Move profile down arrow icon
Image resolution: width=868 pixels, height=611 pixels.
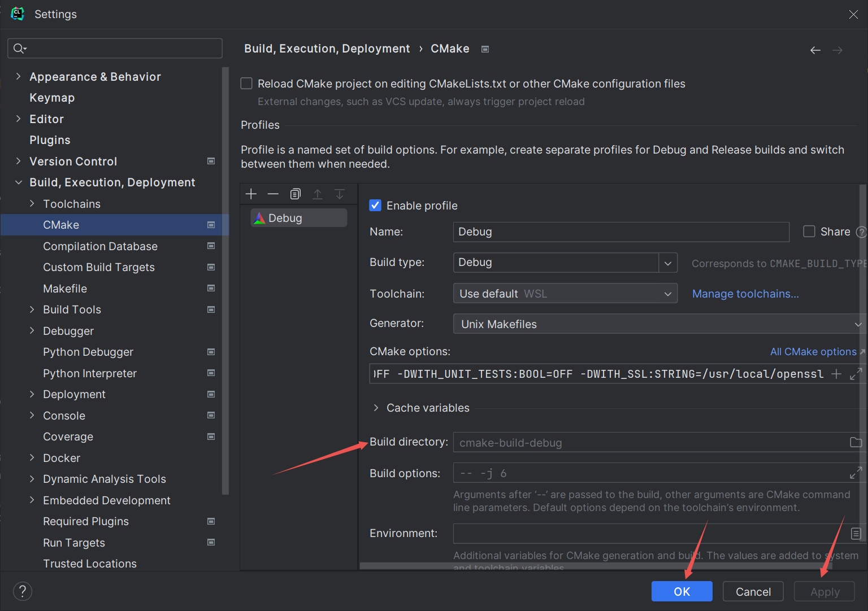click(x=340, y=194)
